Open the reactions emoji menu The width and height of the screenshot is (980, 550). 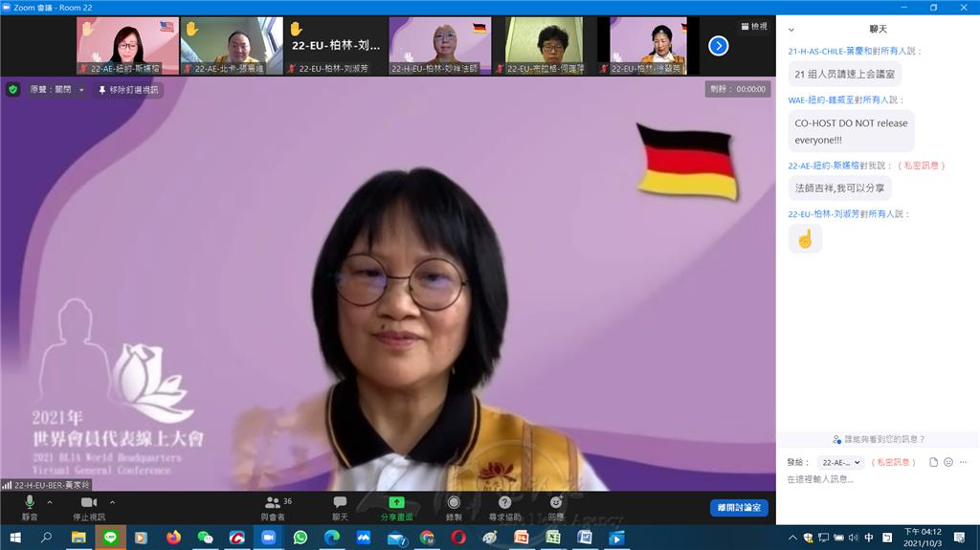click(556, 508)
